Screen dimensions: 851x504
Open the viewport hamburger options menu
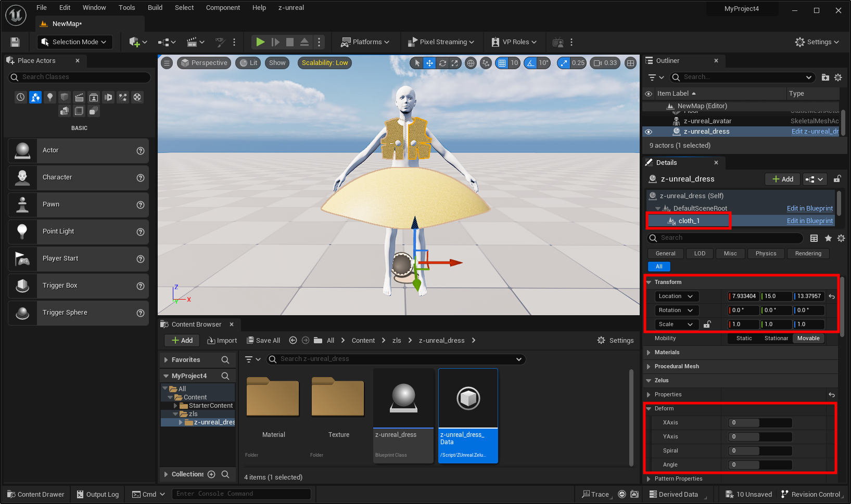click(167, 63)
